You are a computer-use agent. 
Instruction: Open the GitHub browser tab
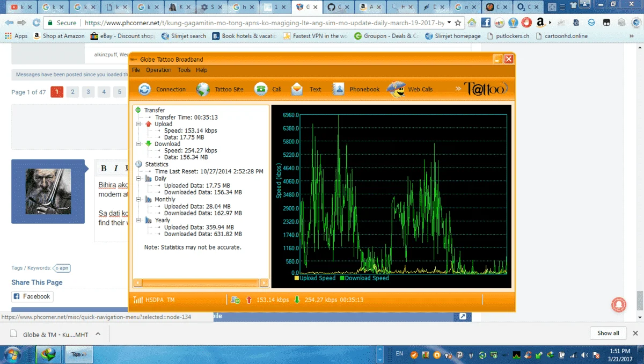(338, 8)
